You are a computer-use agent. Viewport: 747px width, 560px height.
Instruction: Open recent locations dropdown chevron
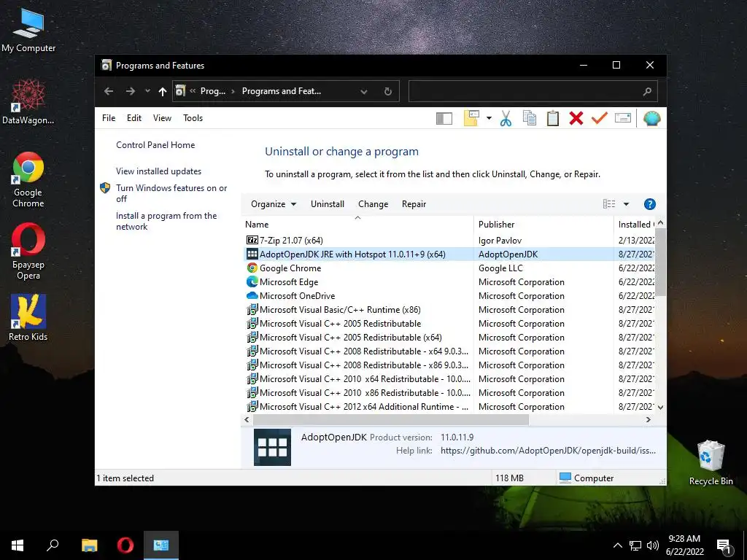coord(147,91)
